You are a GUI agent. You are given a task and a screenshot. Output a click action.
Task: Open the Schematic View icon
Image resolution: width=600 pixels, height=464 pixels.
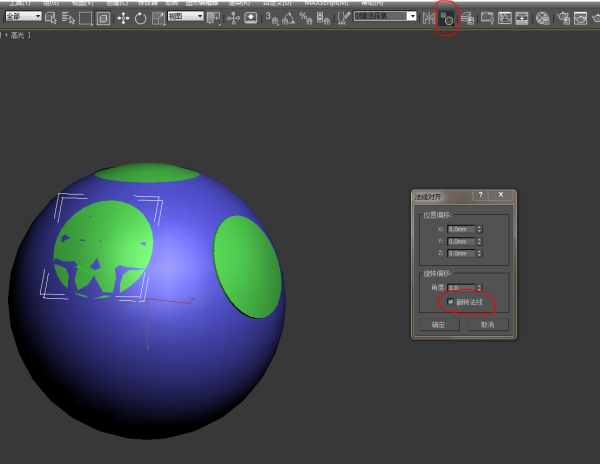522,18
